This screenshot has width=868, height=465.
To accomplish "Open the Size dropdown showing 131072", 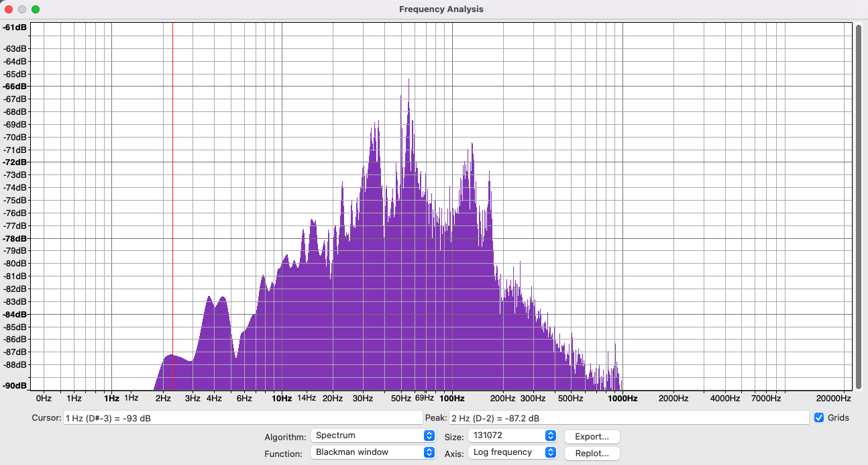I will [511, 435].
